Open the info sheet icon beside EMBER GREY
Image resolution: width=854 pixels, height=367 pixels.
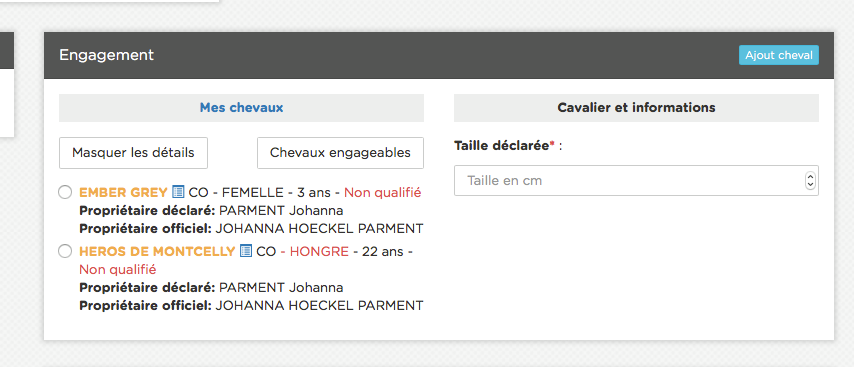point(178,192)
